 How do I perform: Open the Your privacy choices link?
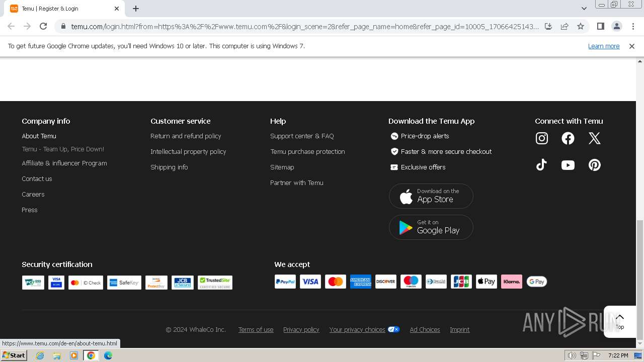pos(357,330)
